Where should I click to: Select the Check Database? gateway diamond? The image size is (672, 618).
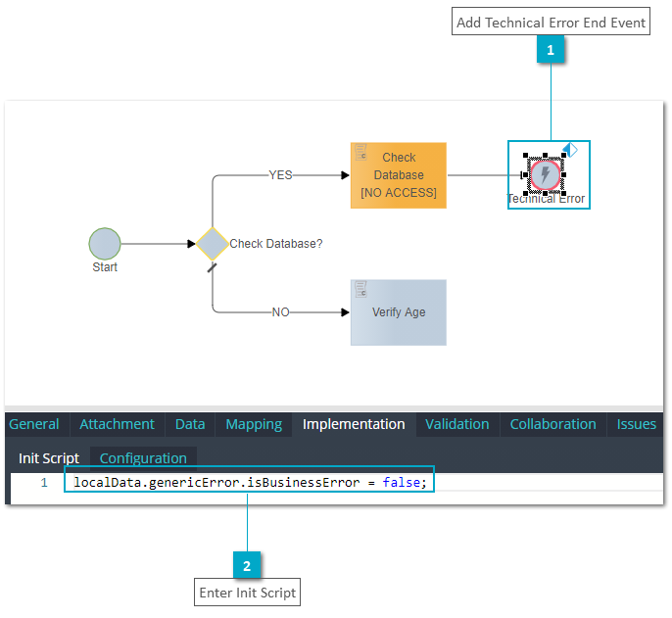[213, 244]
